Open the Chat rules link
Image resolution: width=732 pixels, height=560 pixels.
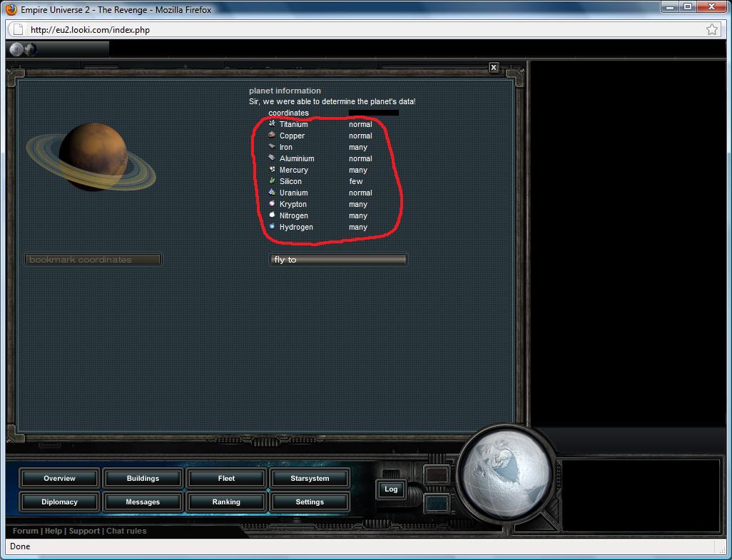click(126, 531)
